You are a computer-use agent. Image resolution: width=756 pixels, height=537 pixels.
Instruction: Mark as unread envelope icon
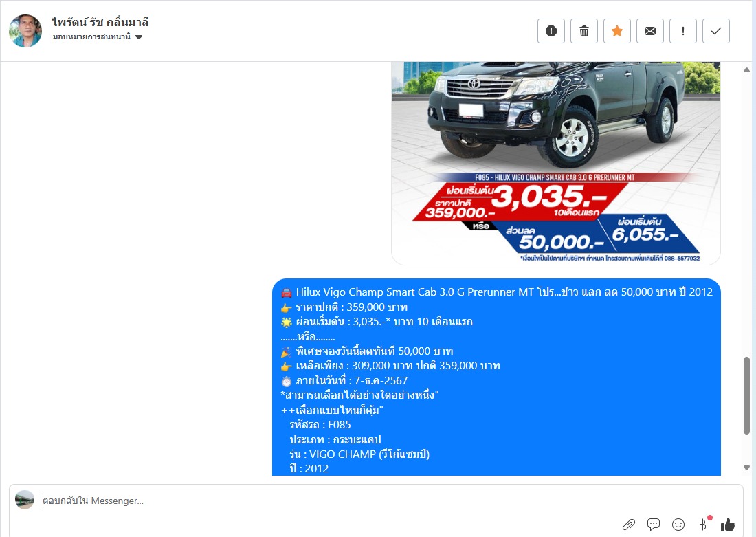click(x=650, y=31)
